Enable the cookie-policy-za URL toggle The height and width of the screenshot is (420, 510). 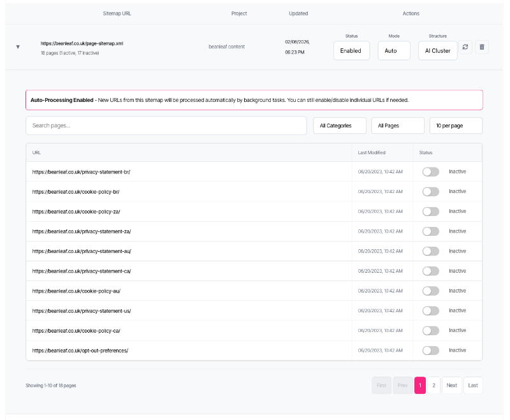(431, 212)
